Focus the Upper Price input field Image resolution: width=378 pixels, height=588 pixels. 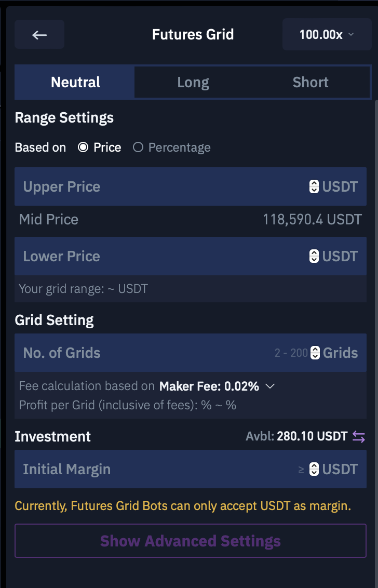tap(191, 186)
